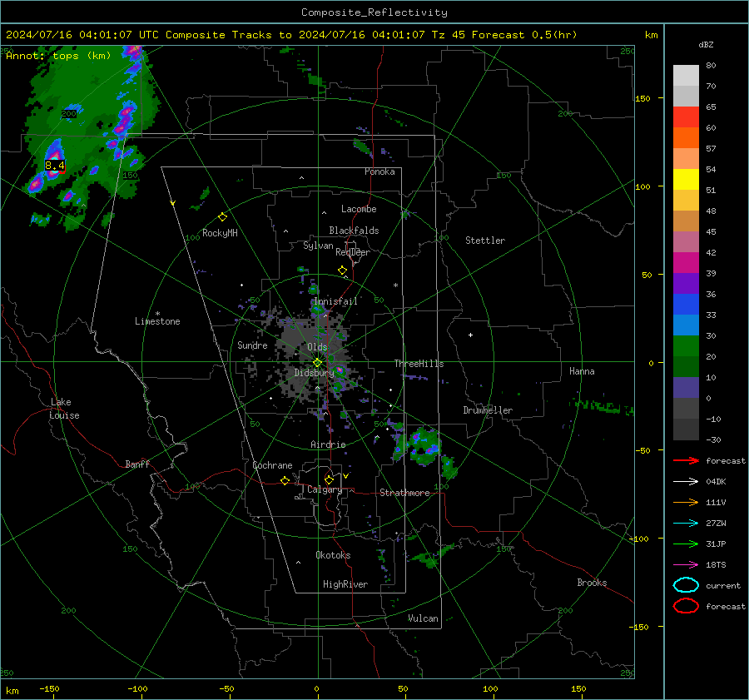The image size is (749, 700).
Task: Click the Limestone label
Action: point(157,321)
